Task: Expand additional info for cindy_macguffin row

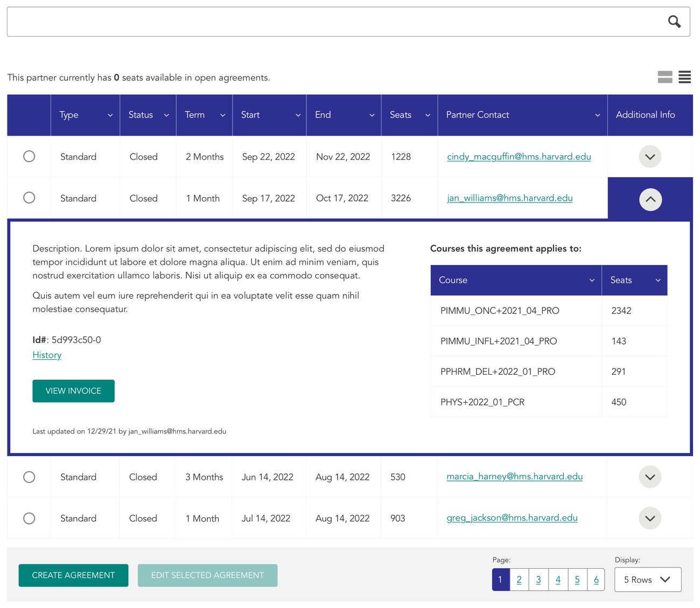Action: (650, 157)
